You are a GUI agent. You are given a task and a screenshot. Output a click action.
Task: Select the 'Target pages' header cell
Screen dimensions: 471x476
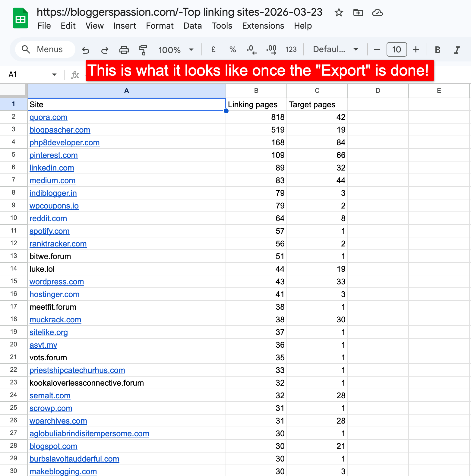click(317, 105)
